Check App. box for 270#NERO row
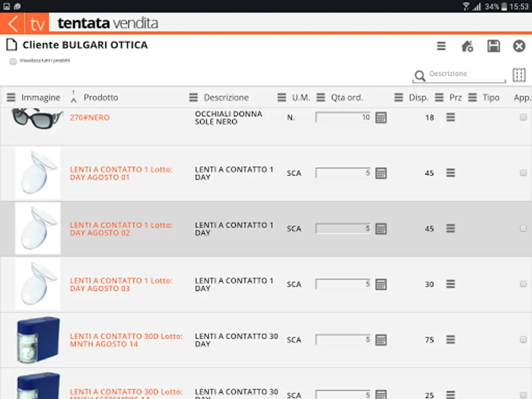The height and width of the screenshot is (399, 532). tap(523, 117)
